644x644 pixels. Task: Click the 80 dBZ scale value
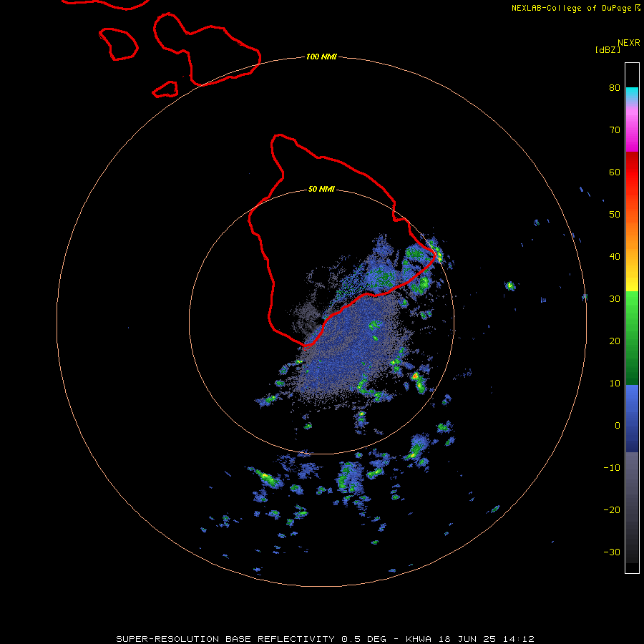615,88
